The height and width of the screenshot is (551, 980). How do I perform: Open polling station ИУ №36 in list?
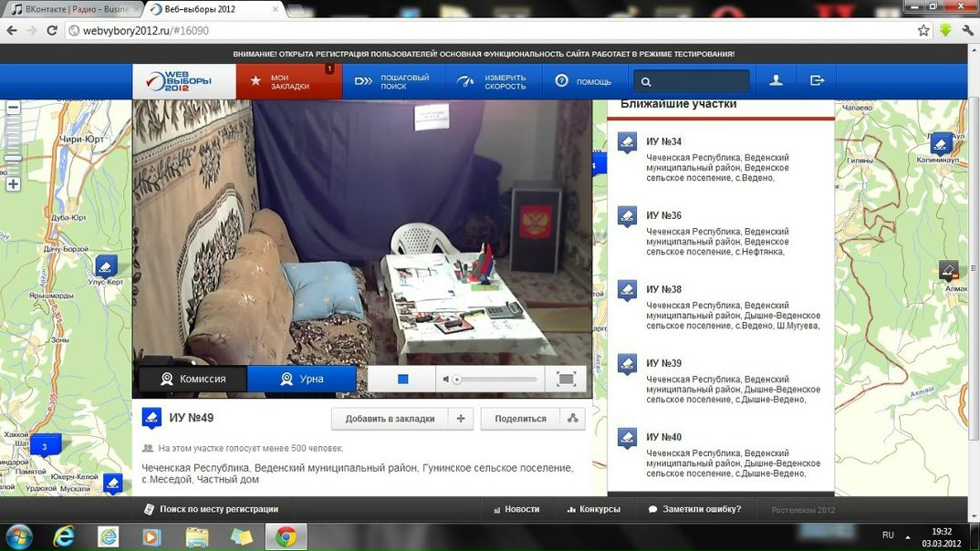click(663, 216)
